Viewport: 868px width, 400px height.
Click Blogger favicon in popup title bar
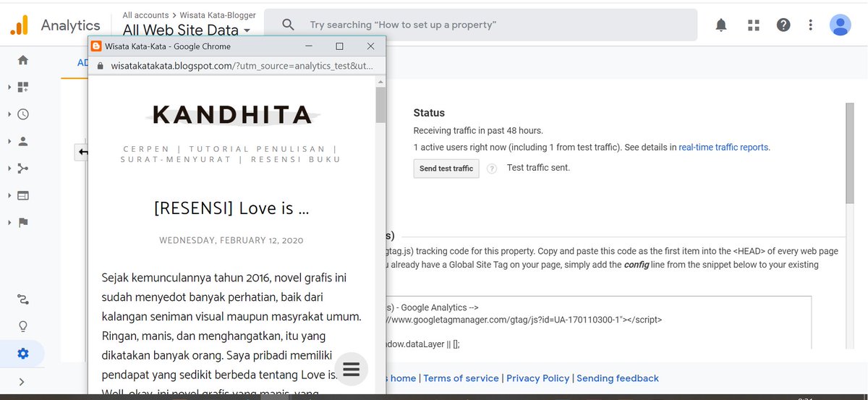point(95,46)
